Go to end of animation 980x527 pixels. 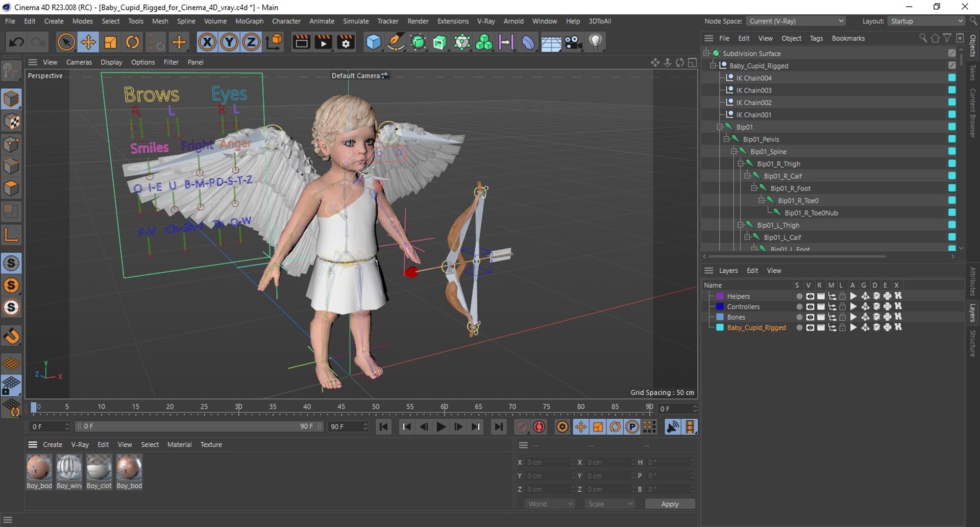tap(499, 427)
